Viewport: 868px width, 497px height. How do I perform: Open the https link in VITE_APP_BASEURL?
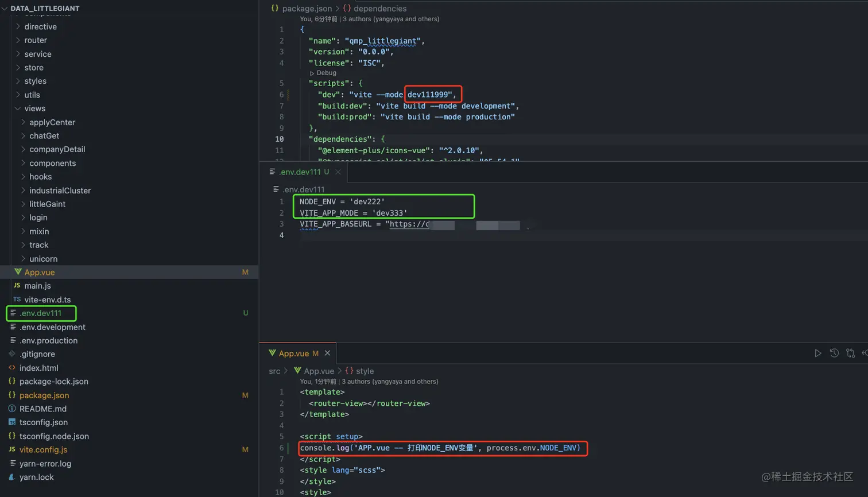[409, 224]
